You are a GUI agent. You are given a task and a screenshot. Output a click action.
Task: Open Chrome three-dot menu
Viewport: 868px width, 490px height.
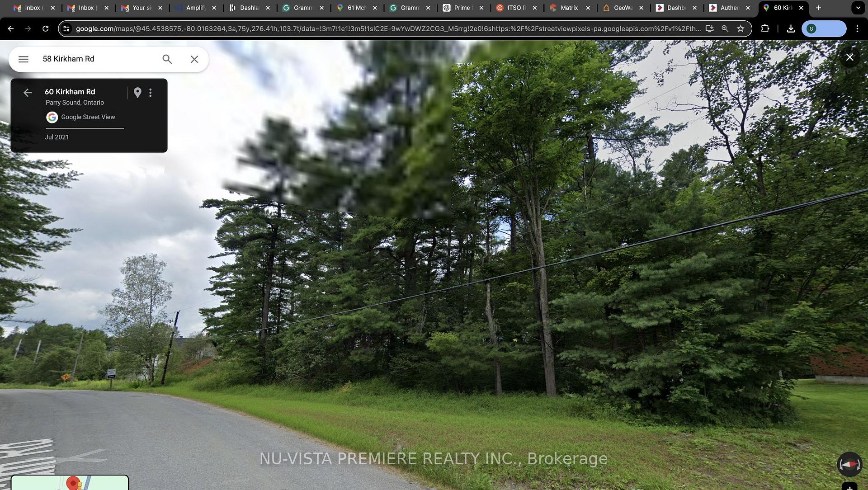858,28
